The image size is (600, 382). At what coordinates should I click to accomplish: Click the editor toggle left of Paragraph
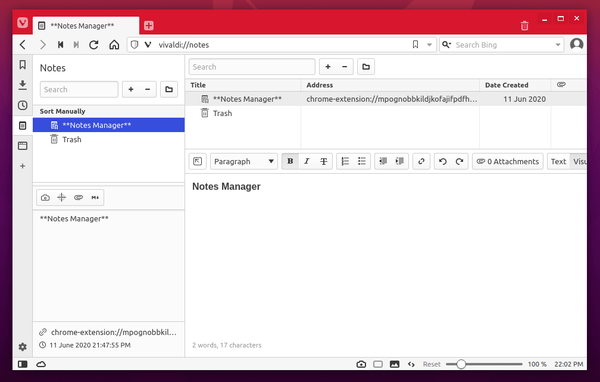[197, 161]
